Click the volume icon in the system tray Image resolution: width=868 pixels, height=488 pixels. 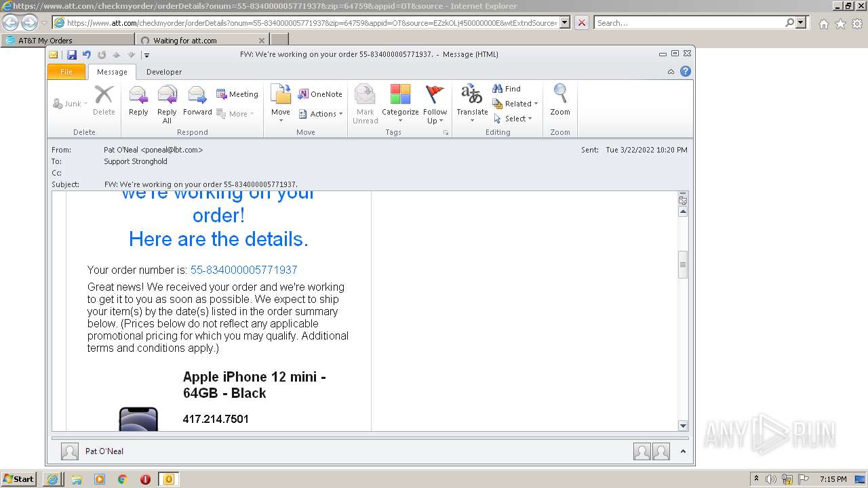click(771, 479)
